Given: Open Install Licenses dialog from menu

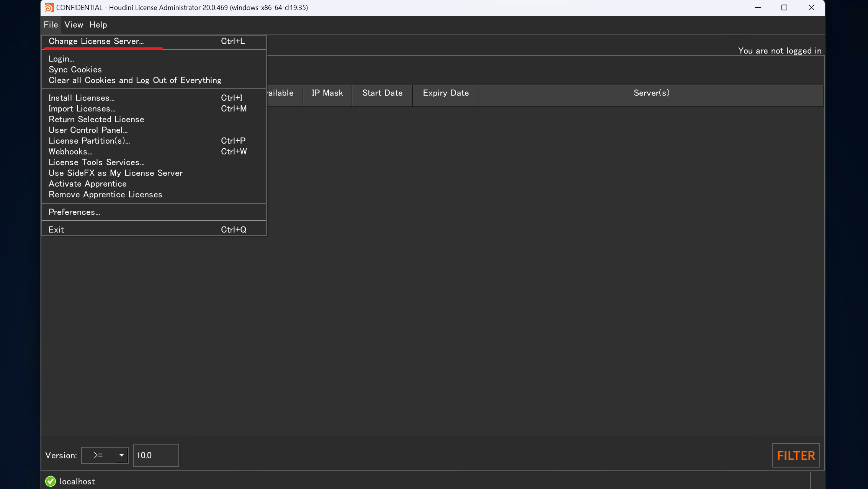Looking at the screenshot, I should tap(82, 98).
